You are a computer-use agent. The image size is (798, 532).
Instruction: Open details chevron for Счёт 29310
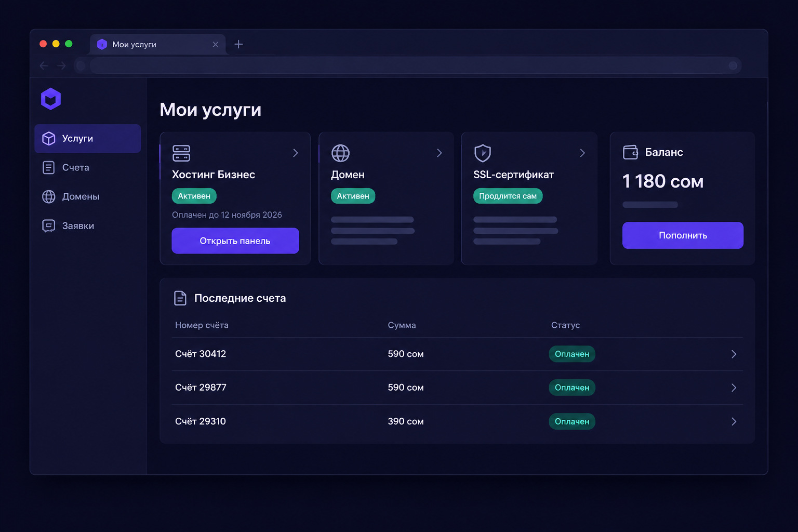pyautogui.click(x=734, y=421)
